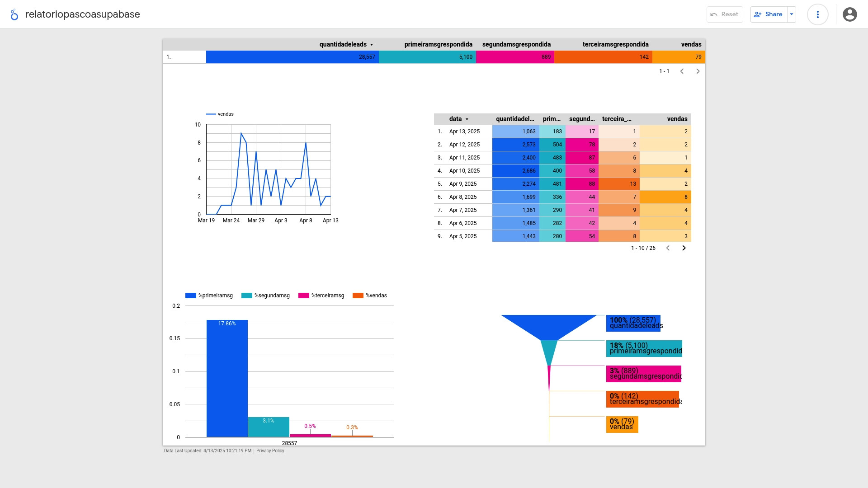Screen dimensions: 868x488
Task: Click the primeiramsgrespondida column header
Action: [438, 44]
